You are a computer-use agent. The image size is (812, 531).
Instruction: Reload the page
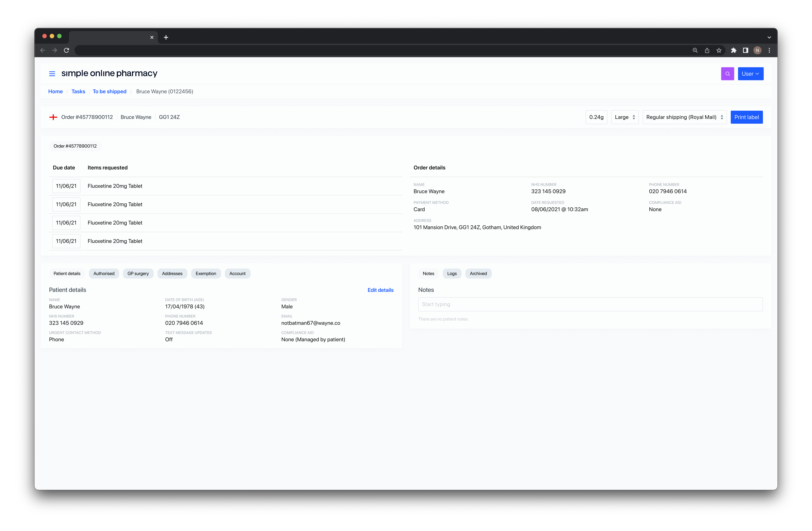click(x=66, y=51)
